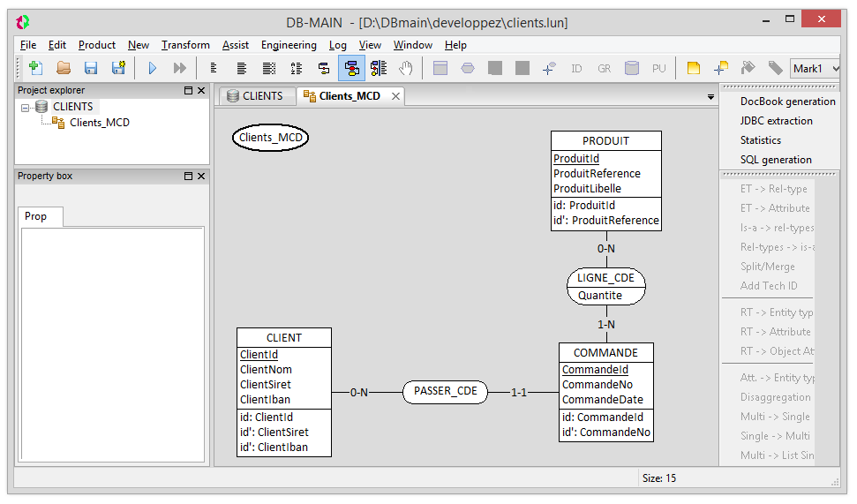
Task: Select the PASSER_CDE relationship
Action: 445,391
